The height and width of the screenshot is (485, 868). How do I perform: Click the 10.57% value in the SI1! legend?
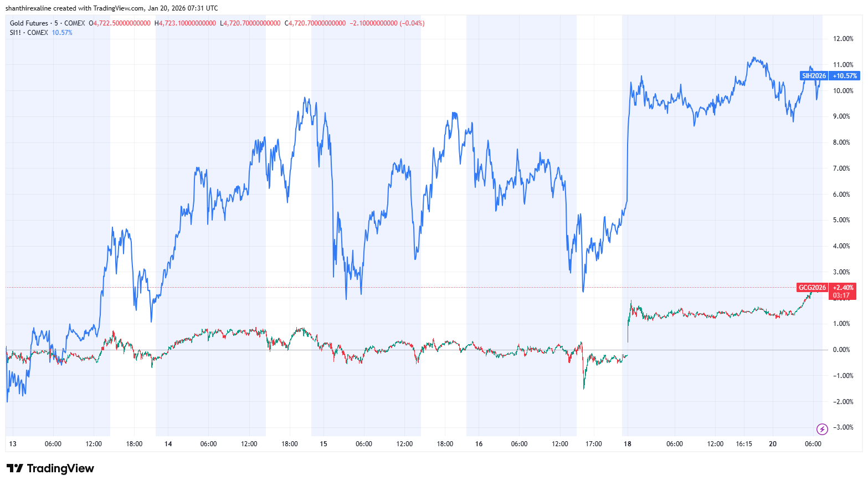pos(62,33)
